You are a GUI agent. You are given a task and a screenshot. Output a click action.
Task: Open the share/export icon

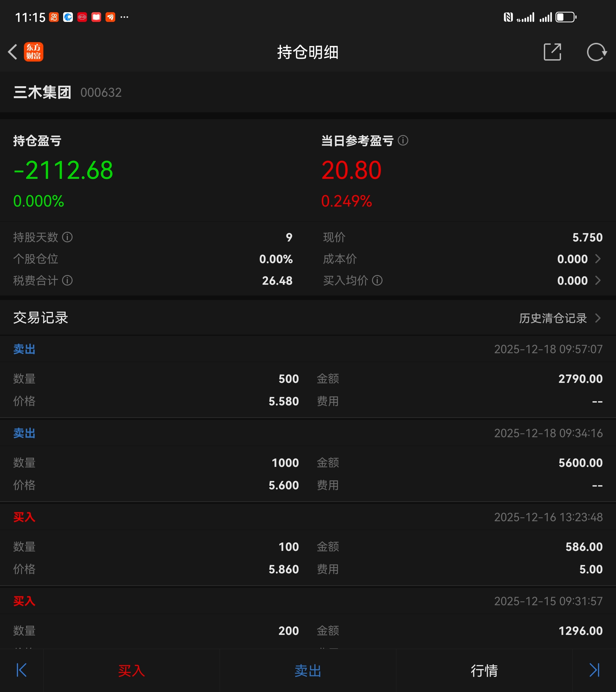(x=552, y=52)
